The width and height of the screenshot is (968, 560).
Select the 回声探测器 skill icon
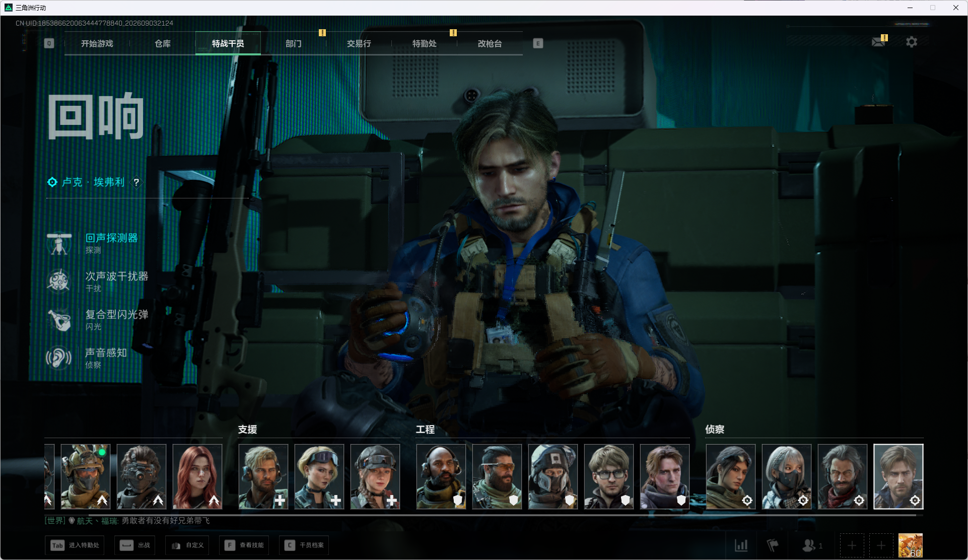point(59,243)
